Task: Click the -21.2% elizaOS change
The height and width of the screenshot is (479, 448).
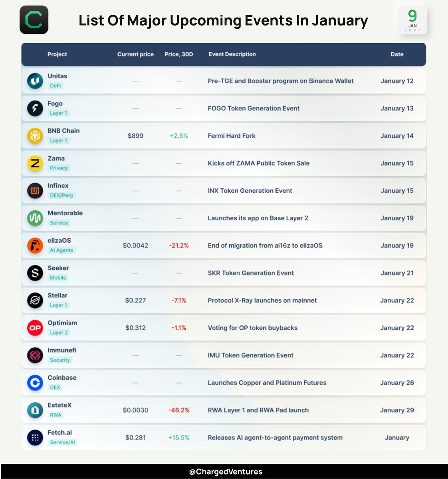Action: [179, 245]
